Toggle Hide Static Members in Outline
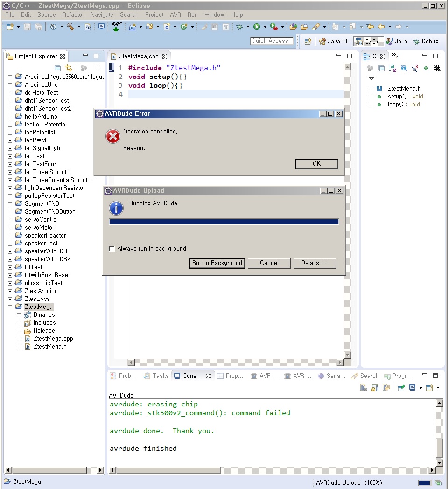The height and width of the screenshot is (489, 448). (414, 68)
